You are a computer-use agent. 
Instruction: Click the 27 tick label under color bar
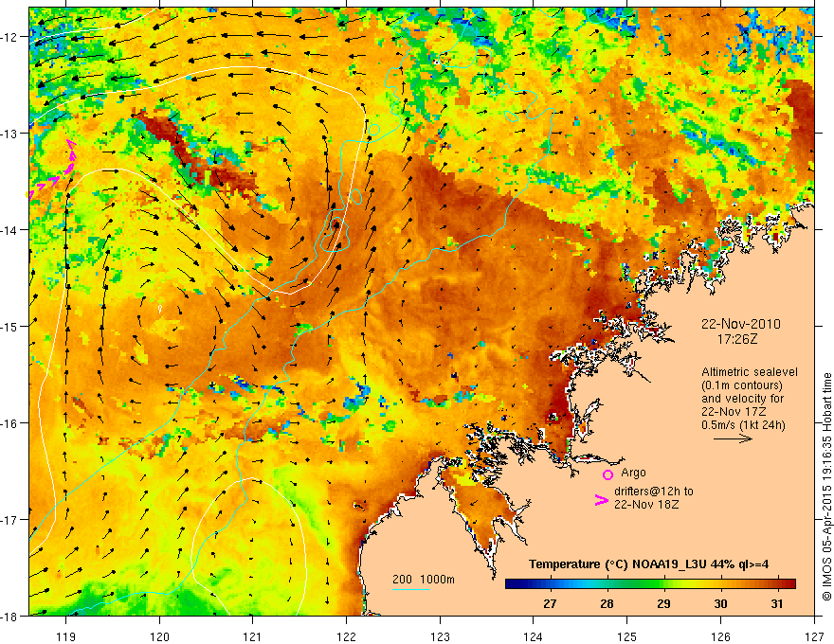click(550, 603)
